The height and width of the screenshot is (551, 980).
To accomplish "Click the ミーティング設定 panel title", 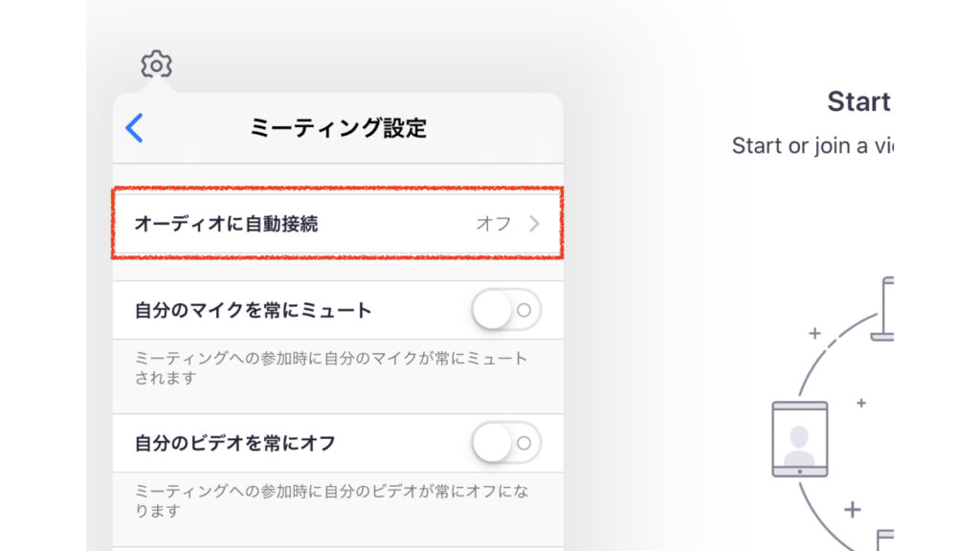I will click(338, 127).
